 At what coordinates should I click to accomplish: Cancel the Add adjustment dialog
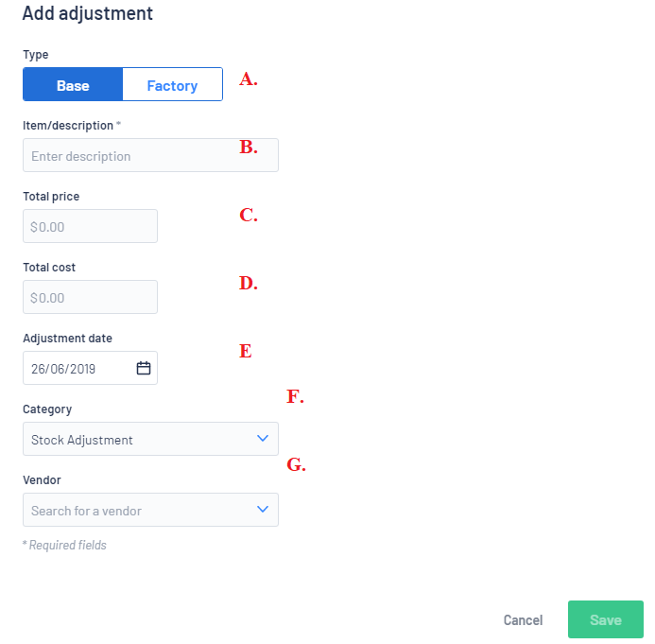point(523,620)
